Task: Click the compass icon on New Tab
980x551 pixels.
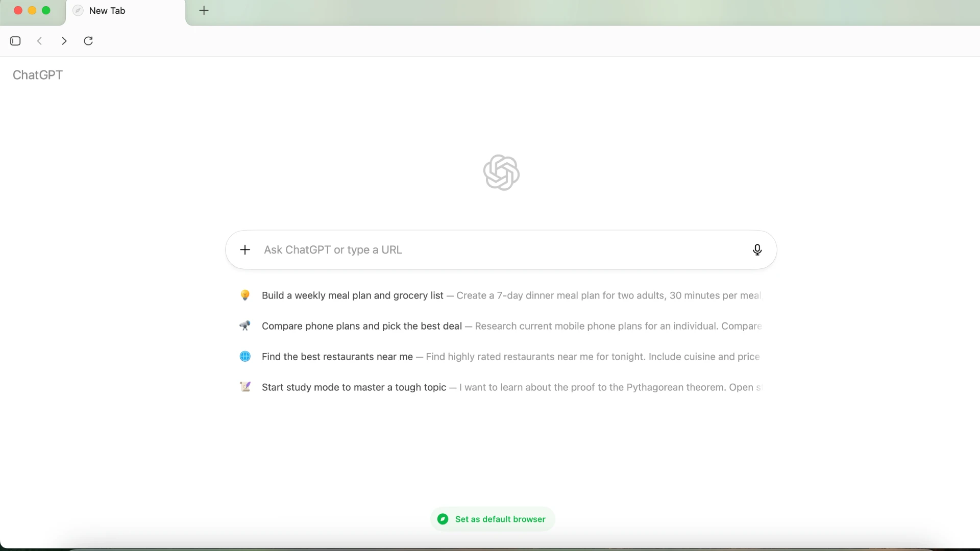Action: pos(78,11)
